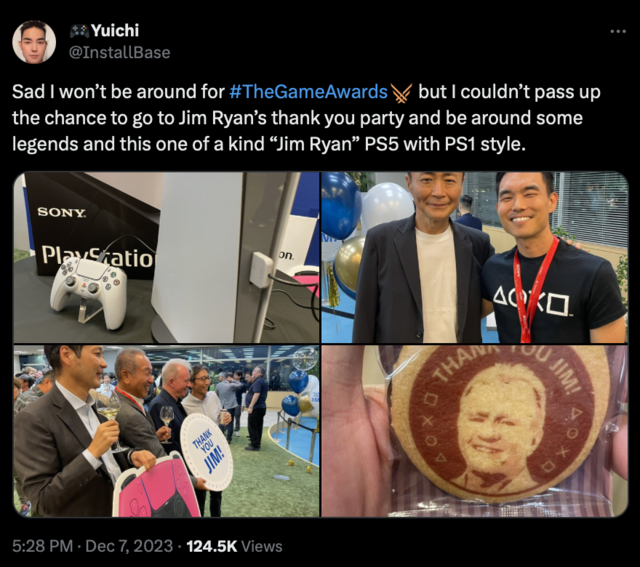Viewport: 640px width, 567px height.
Task: Click the Game Awards trophy emoji icon
Action: (402, 92)
